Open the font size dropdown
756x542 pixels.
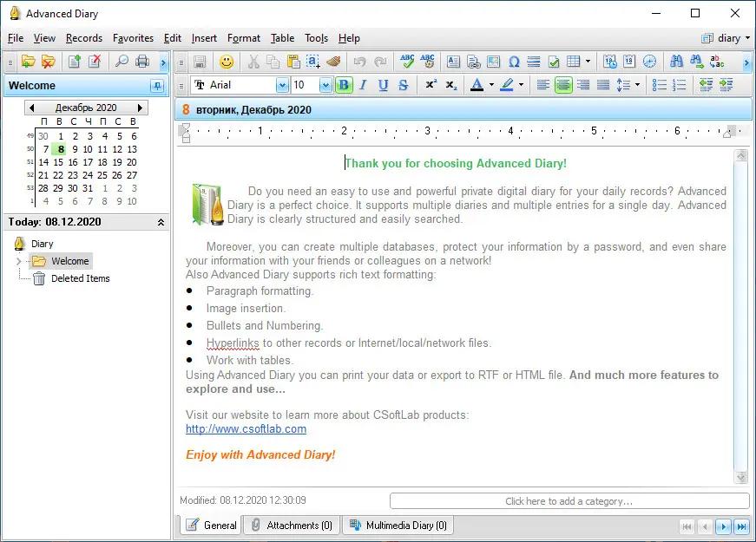click(x=325, y=85)
